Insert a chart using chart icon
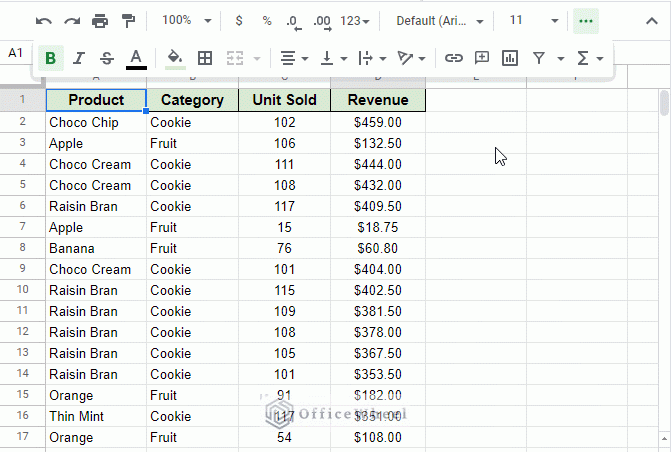 (x=510, y=58)
